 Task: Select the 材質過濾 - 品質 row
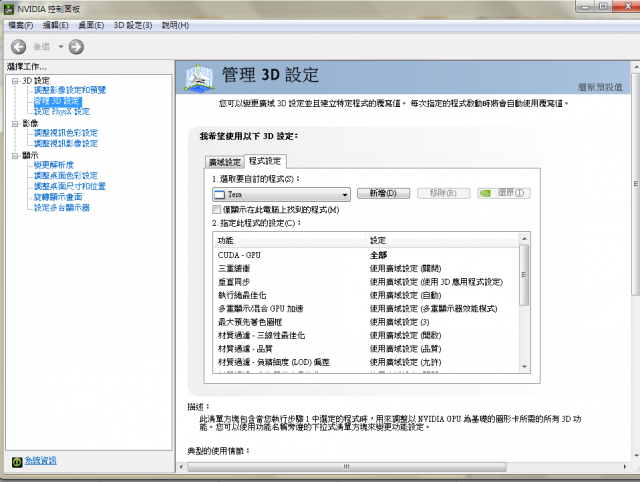tap(366, 349)
